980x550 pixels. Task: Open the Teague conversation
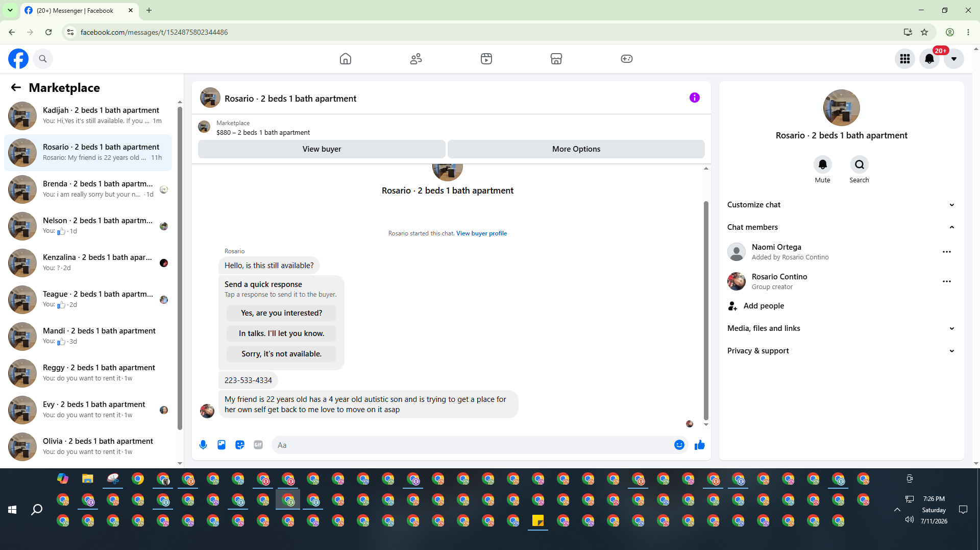tap(88, 299)
